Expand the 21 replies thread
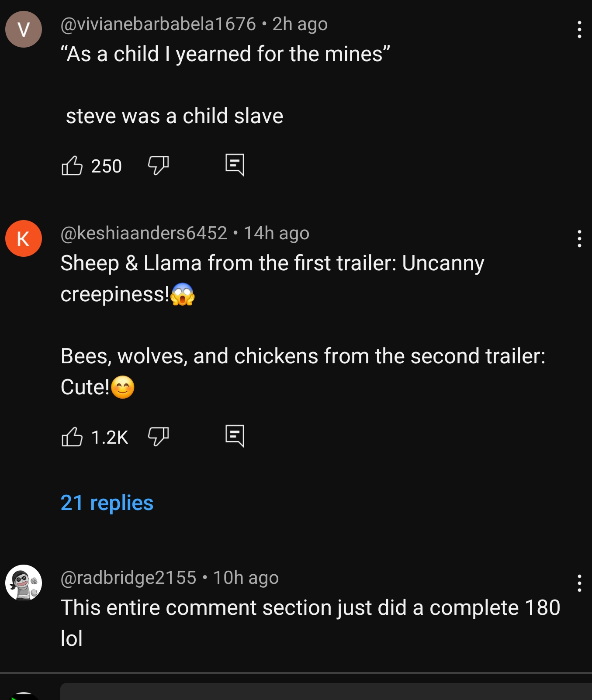Screen dimensions: 592x700 [x=107, y=503]
